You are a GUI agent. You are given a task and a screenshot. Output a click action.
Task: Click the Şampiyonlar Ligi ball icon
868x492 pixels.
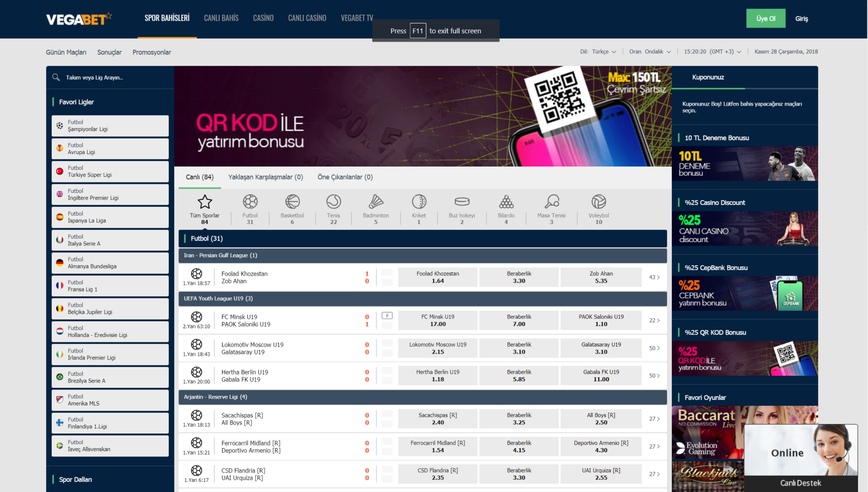coord(60,125)
